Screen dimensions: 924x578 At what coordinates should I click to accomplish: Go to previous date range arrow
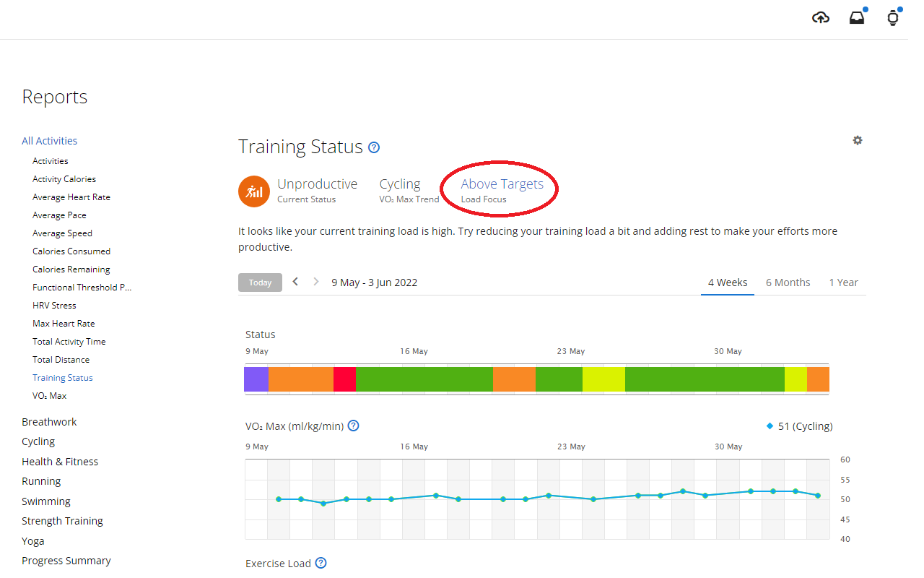[x=295, y=282]
